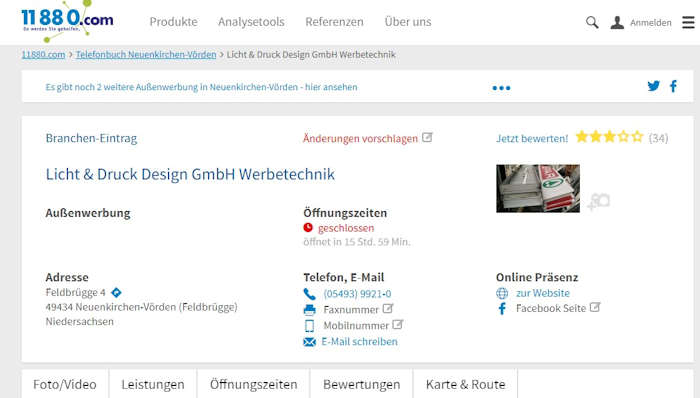Click edit icon next to Mobilnummer
The image size is (700, 398).
[397, 324]
